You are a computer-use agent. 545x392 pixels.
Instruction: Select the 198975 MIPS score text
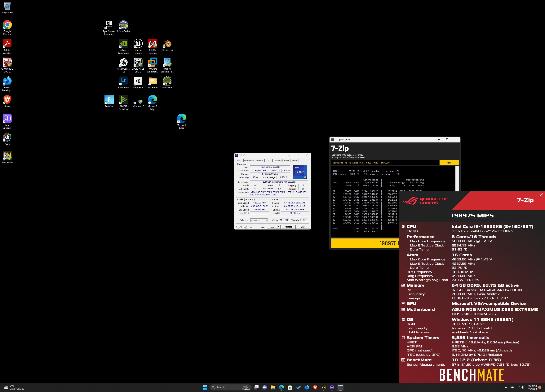(x=472, y=215)
